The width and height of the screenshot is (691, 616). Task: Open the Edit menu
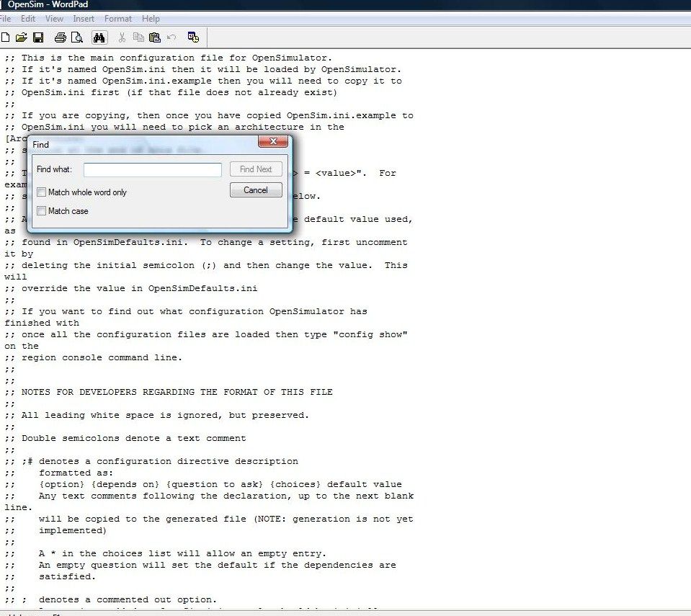28,19
